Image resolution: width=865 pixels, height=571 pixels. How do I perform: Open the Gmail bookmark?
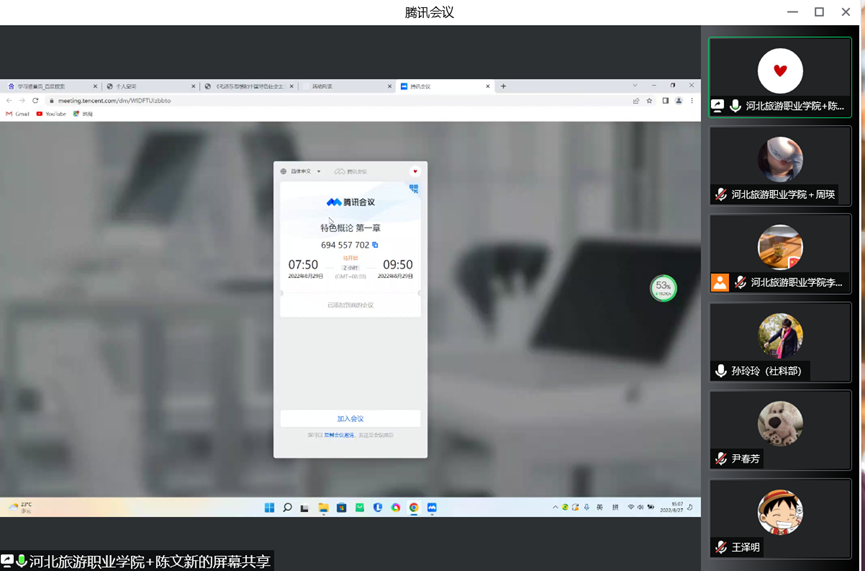tap(18, 114)
